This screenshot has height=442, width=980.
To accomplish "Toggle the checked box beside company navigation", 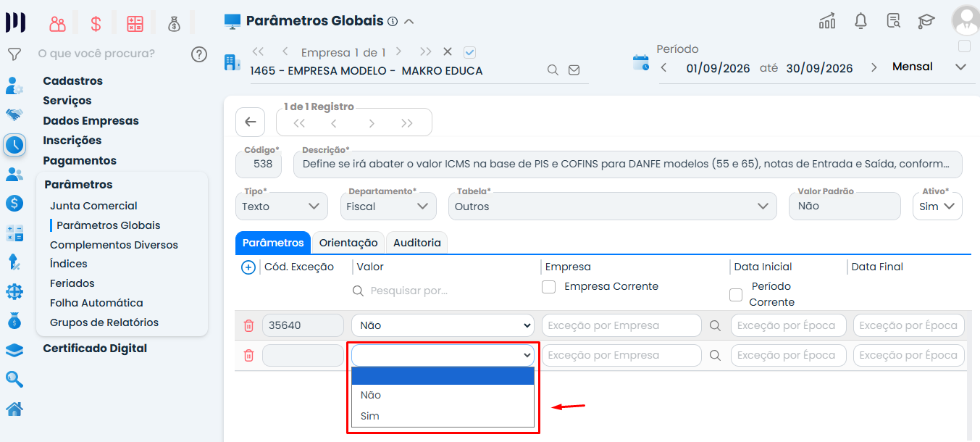I will point(469,52).
